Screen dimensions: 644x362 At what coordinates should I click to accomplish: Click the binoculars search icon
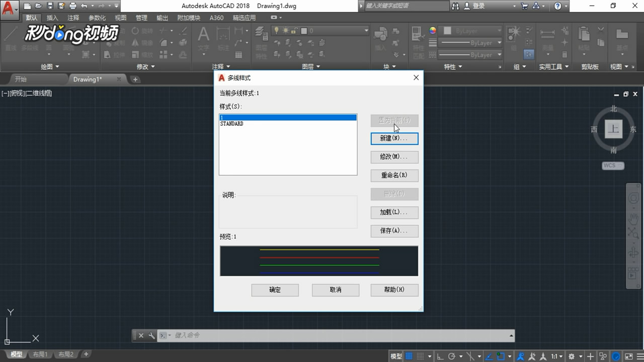[x=456, y=6]
